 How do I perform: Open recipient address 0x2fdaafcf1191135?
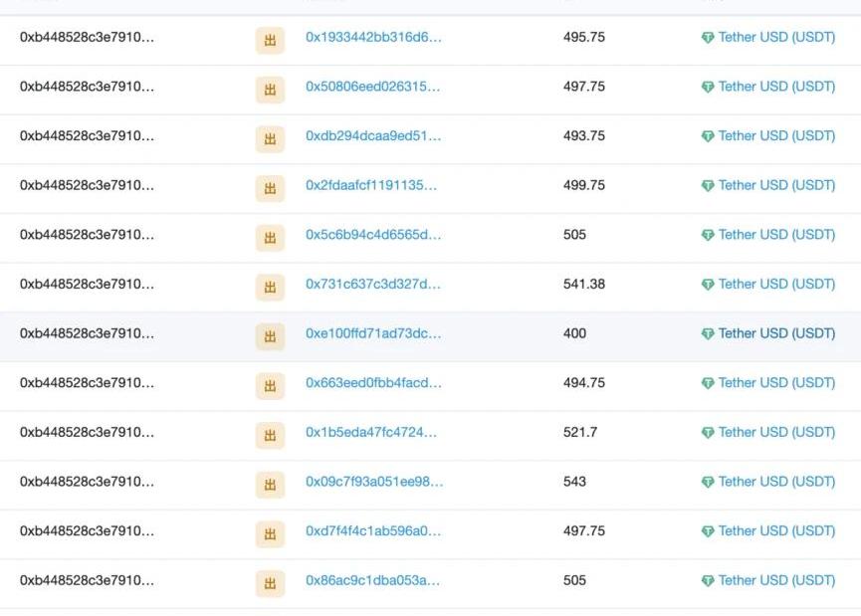point(370,185)
